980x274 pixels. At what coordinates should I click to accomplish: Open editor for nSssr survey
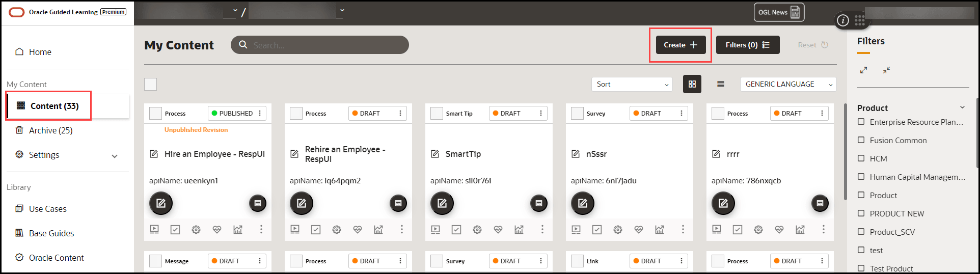(583, 203)
